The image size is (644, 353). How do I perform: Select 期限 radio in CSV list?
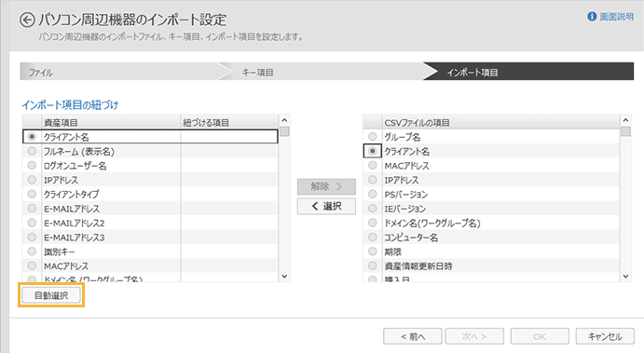373,251
